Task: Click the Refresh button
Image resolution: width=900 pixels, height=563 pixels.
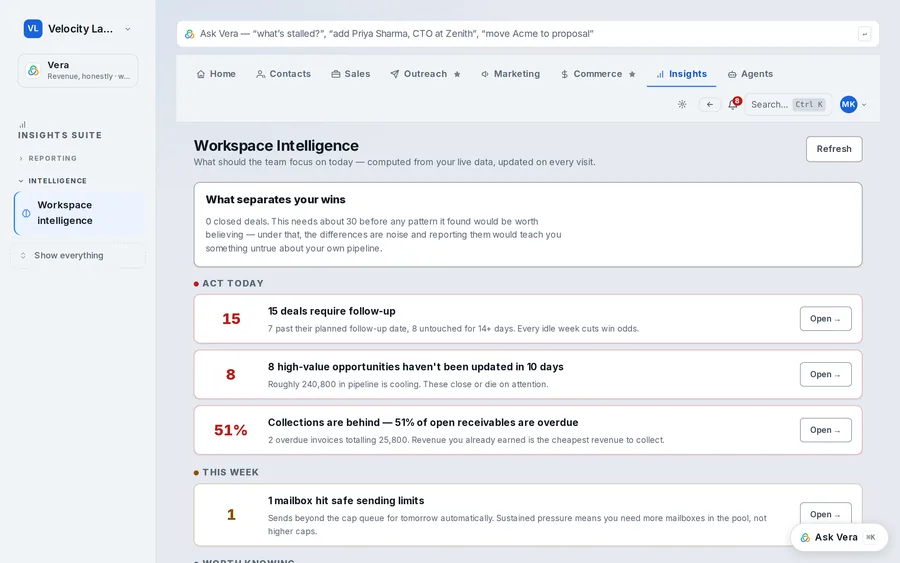Action: pyautogui.click(x=833, y=149)
